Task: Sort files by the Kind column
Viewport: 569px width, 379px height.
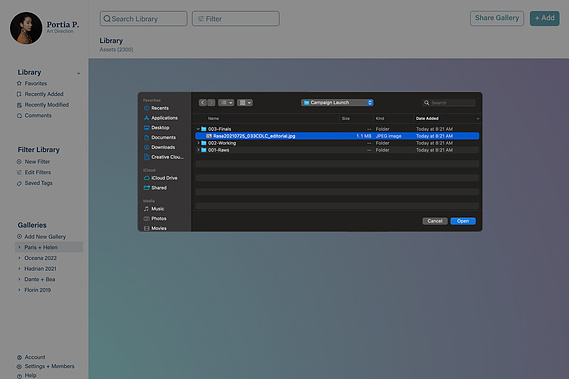Action: [x=380, y=119]
